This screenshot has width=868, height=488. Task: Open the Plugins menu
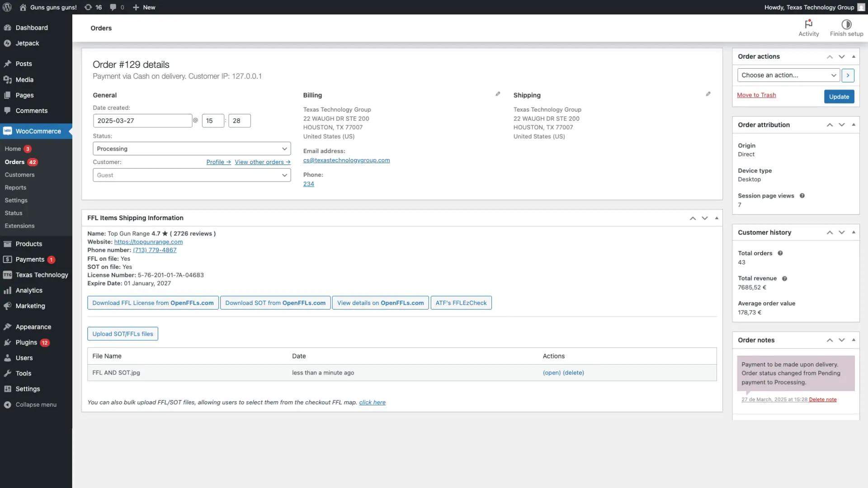point(26,343)
